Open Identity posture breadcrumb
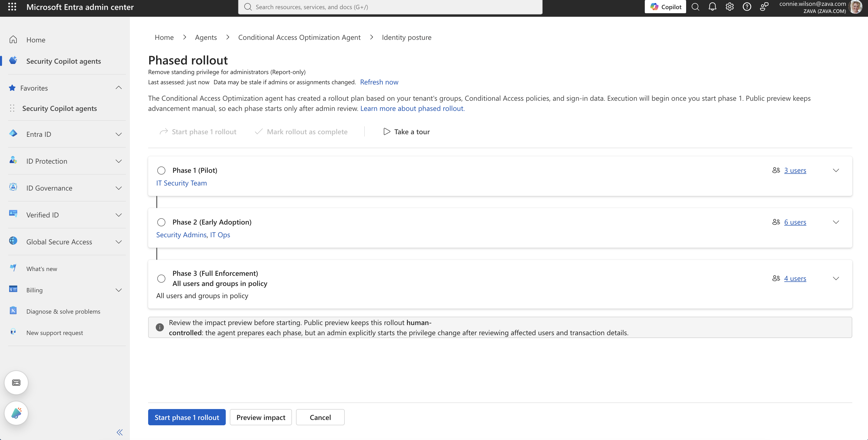 point(406,37)
